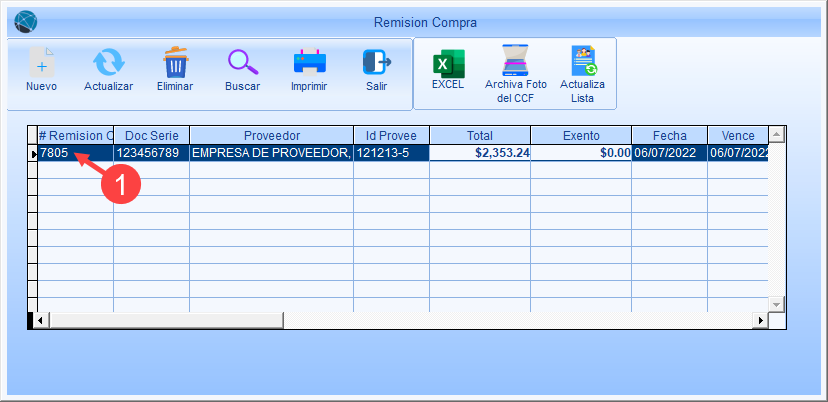Select the 123456789 Doc Serie cell

152,153
